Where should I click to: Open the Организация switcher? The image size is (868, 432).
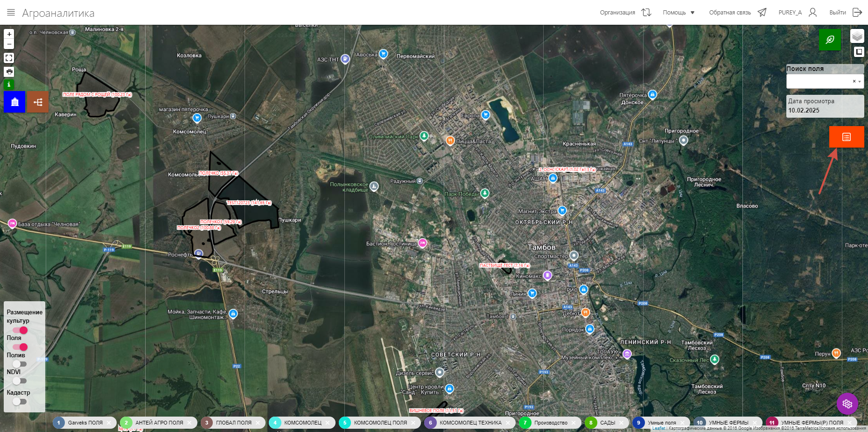(x=625, y=13)
